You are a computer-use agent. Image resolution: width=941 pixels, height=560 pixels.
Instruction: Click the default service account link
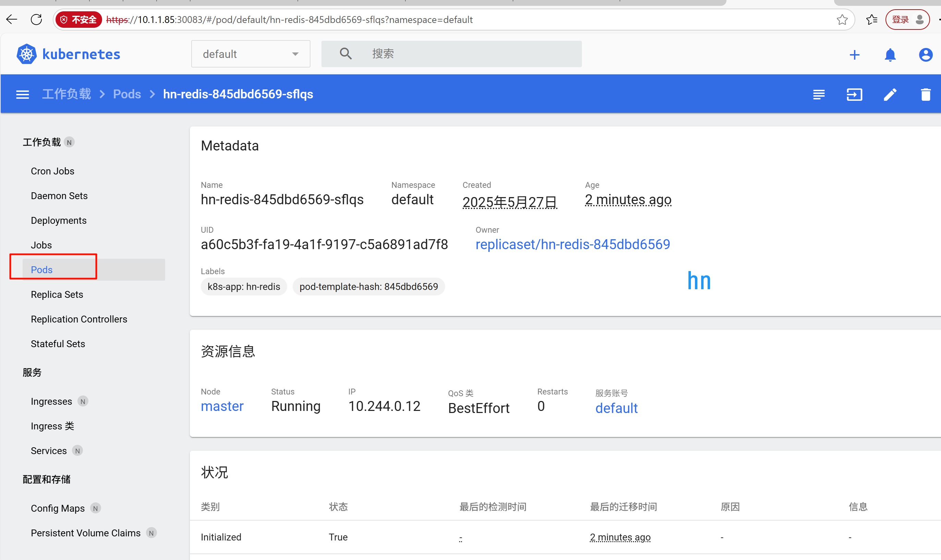click(616, 408)
